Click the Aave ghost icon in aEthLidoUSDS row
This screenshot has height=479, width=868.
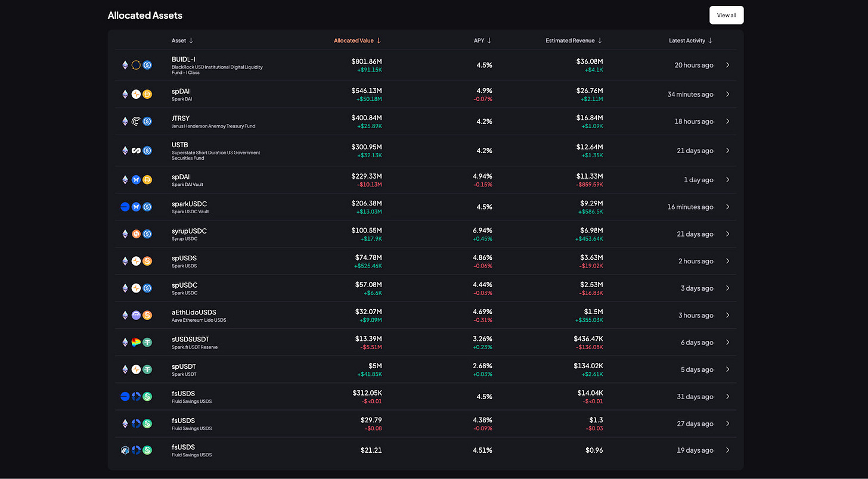136,315
